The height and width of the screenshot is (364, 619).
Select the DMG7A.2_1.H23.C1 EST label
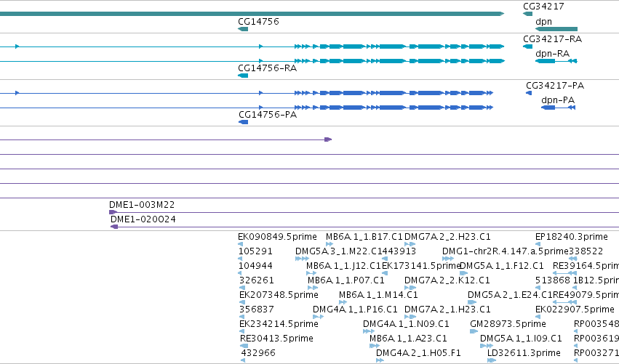coord(447,310)
